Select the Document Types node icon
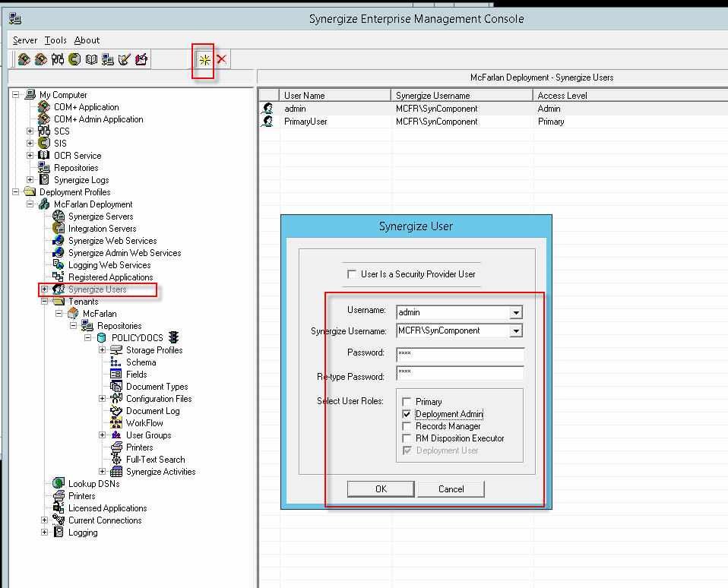Screen dimensions: 728x588 pos(116,386)
